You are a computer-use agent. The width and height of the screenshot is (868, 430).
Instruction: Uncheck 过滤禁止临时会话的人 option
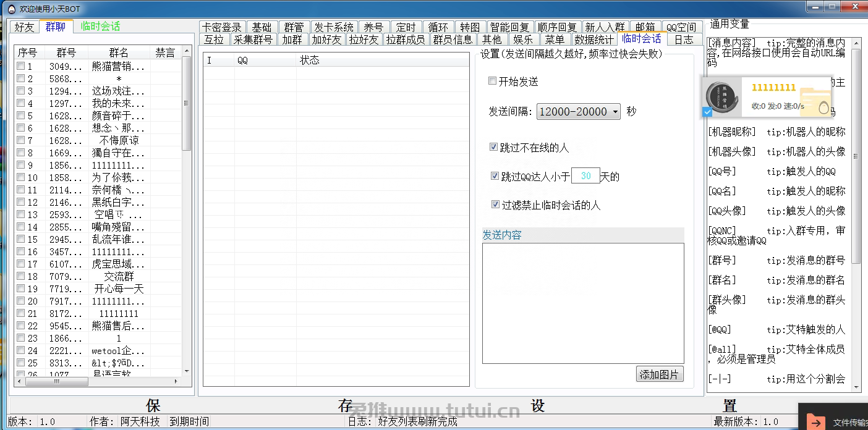tap(495, 204)
